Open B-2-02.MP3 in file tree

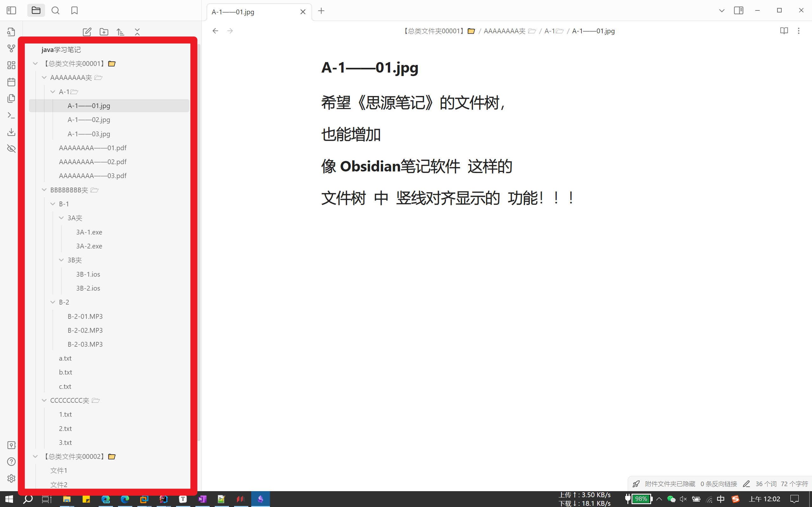tap(85, 330)
